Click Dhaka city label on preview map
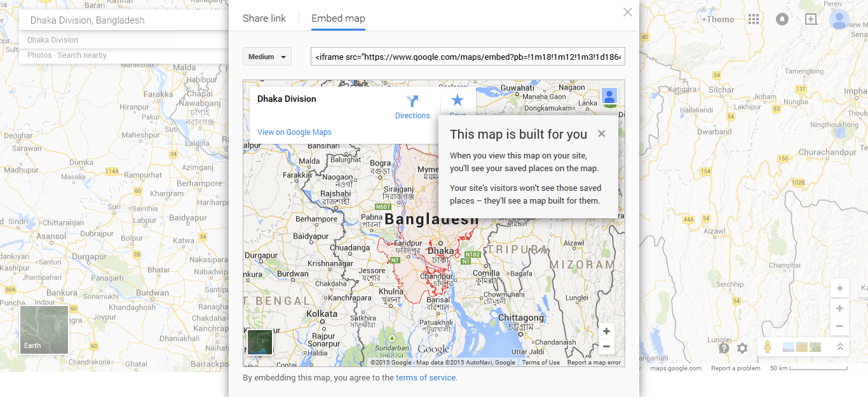 [441, 251]
